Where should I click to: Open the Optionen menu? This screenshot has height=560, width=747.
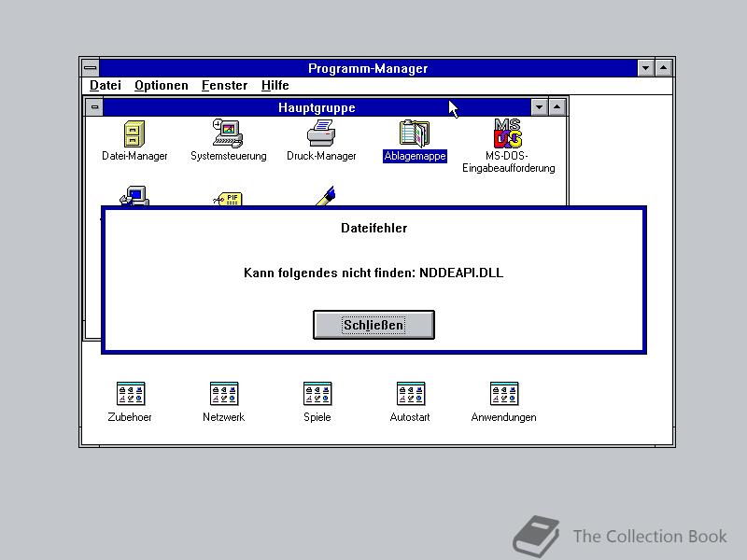(161, 85)
